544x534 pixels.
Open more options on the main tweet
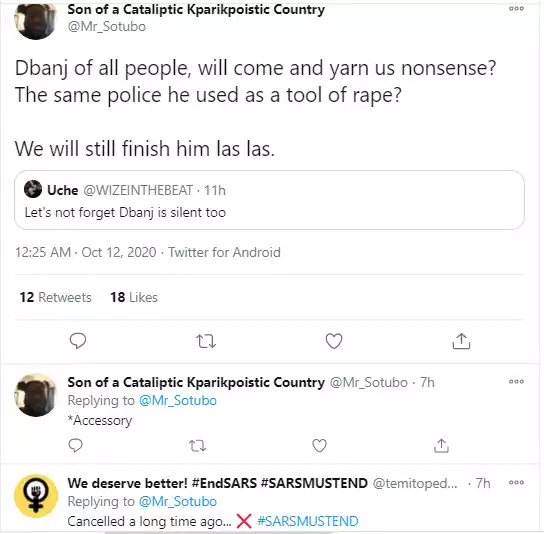(516, 9)
